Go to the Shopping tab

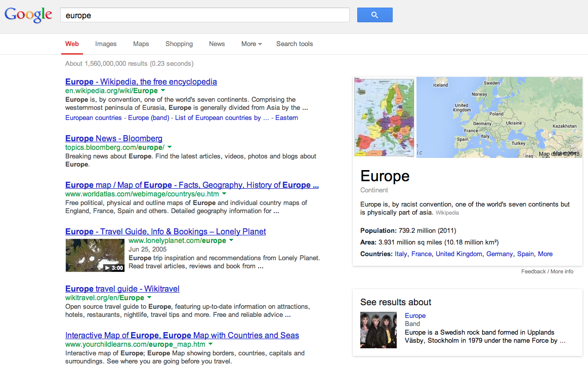point(179,44)
